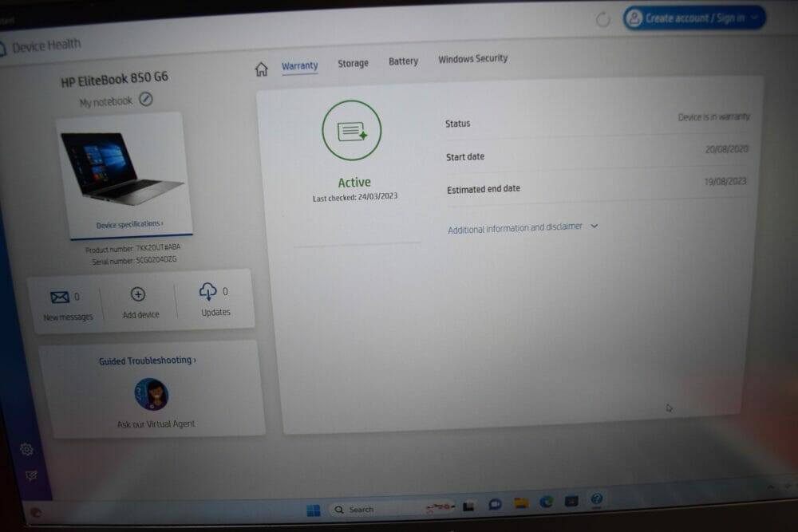Image resolution: width=798 pixels, height=532 pixels.
Task: Open the Windows Start menu
Action: (314, 510)
